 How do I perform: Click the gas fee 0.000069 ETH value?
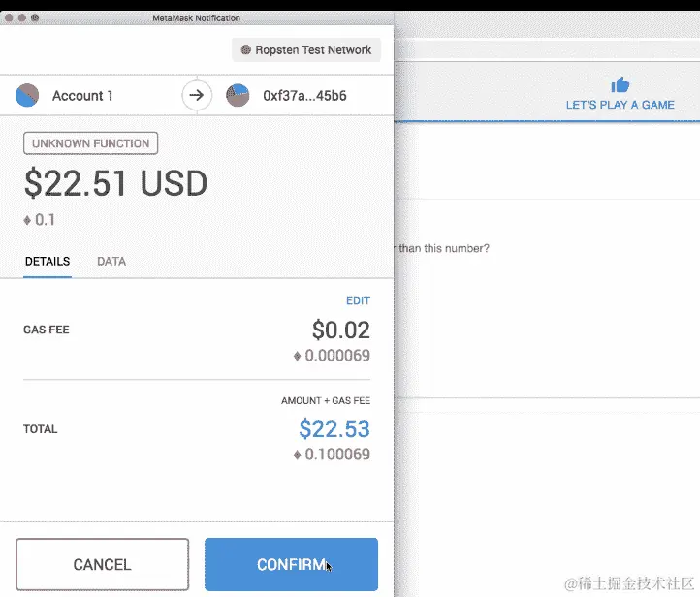coord(332,356)
